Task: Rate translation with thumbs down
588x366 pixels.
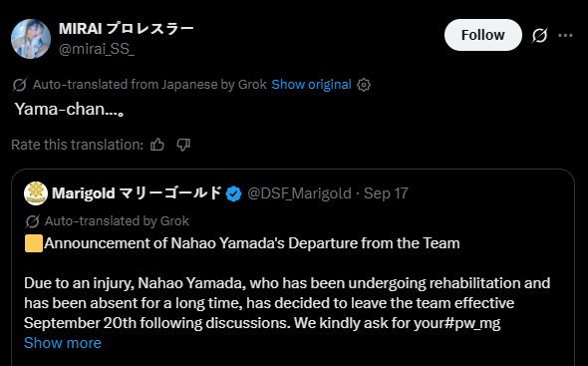Action: point(183,145)
